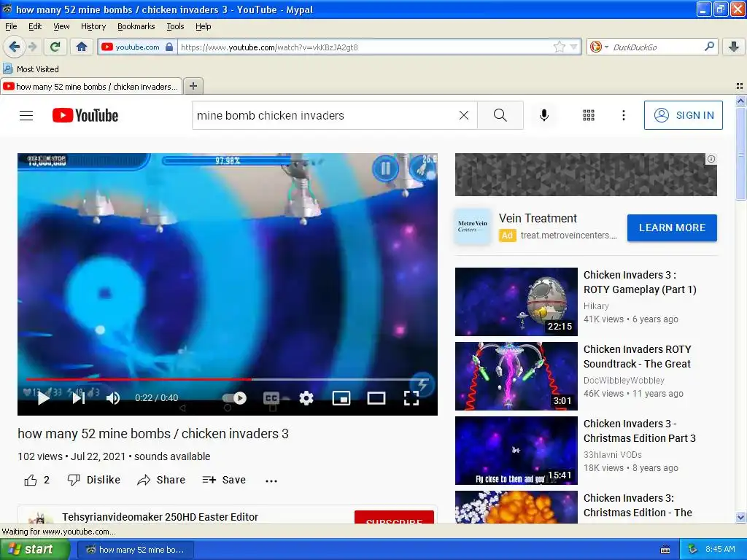Save the video to a playlist
The height and width of the screenshot is (560, 747).
coord(224,480)
